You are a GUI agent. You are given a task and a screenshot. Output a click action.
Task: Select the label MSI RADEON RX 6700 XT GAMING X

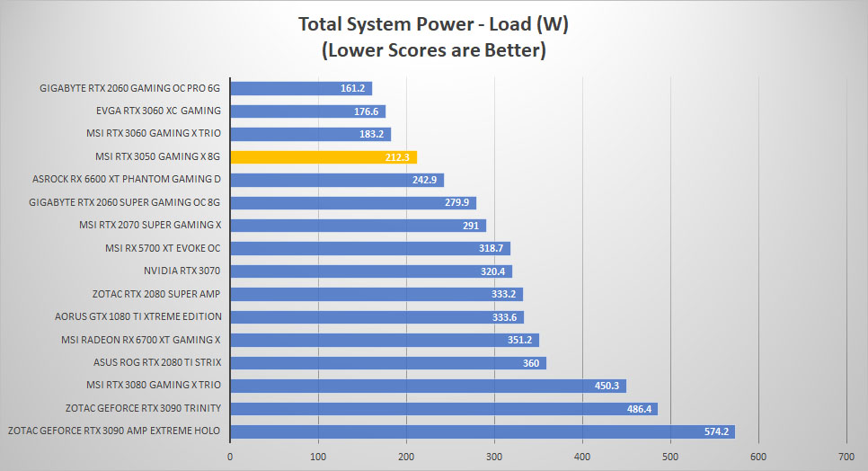(x=140, y=340)
